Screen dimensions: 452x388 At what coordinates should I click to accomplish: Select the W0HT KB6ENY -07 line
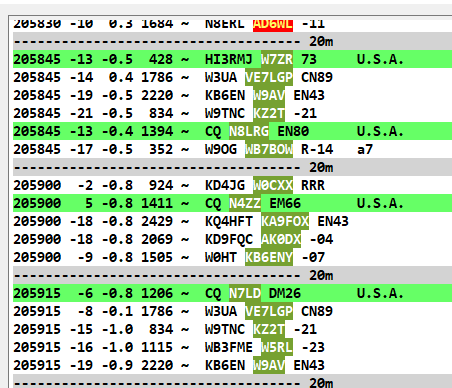[x=232, y=257]
